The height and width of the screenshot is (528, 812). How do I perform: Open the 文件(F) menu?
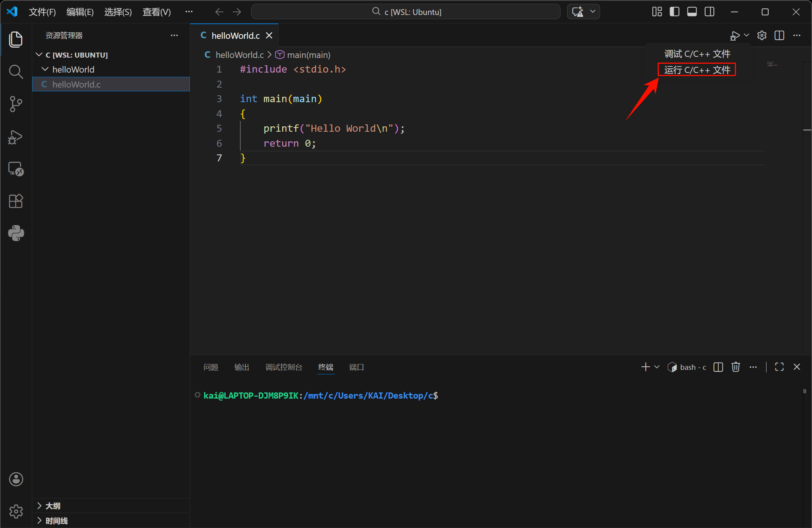coord(42,12)
